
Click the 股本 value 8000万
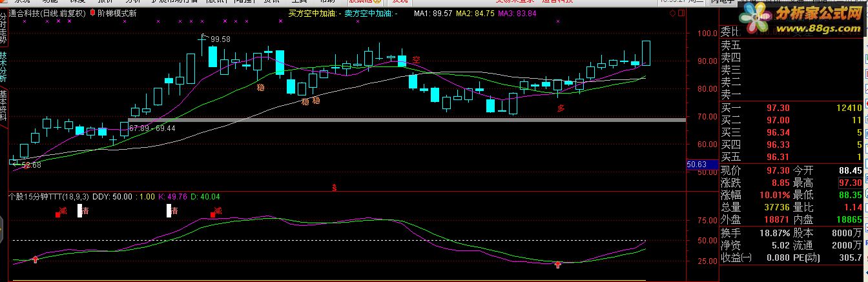pyautogui.click(x=848, y=233)
